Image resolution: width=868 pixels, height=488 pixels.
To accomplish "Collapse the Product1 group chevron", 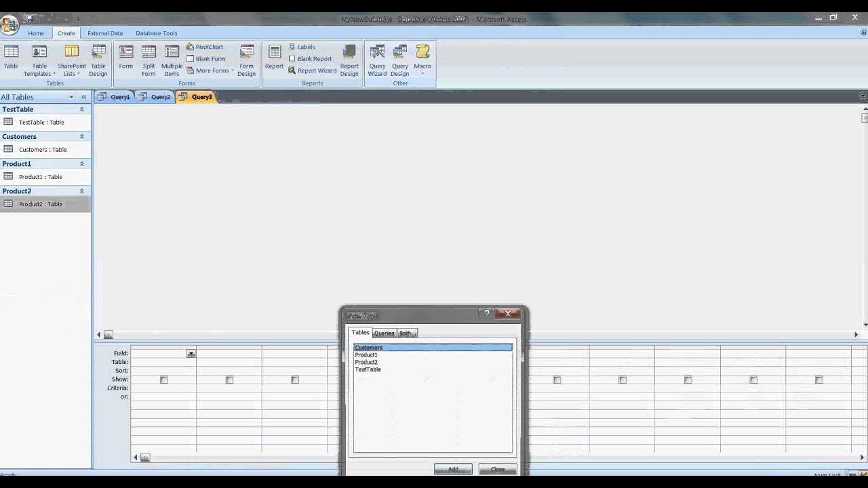I will click(x=82, y=163).
